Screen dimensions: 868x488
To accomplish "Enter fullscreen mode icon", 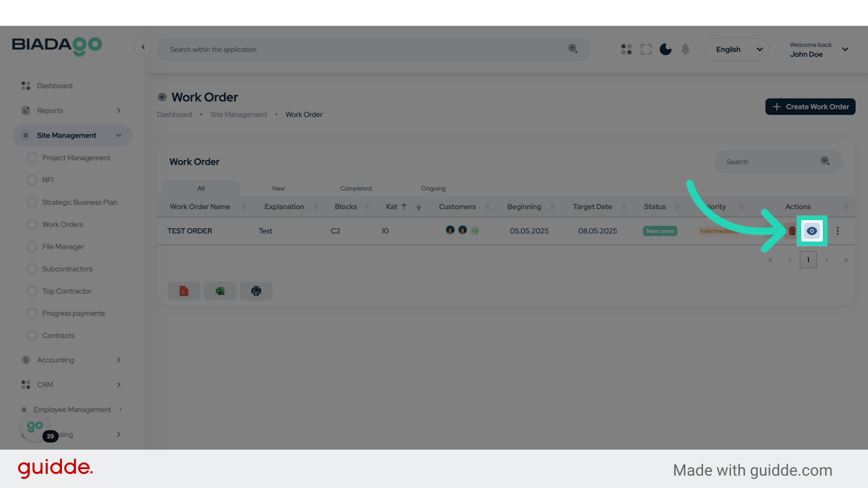I will point(646,49).
